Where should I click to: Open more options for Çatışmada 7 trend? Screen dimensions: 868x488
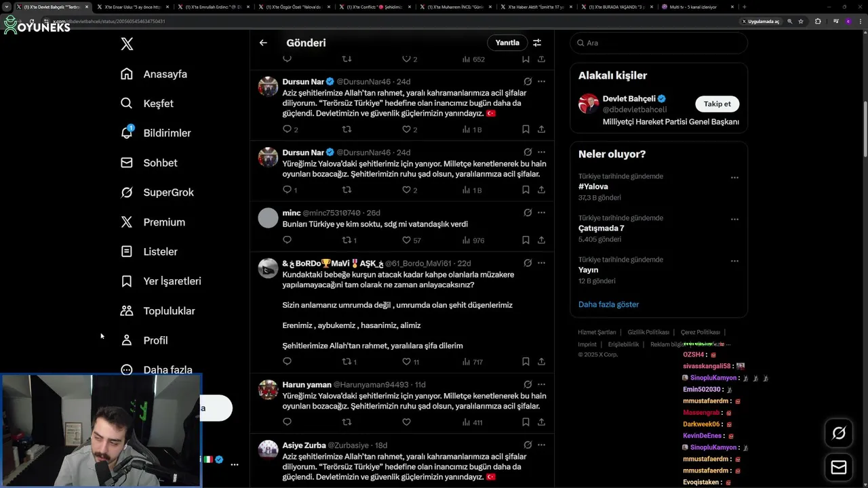tap(734, 220)
